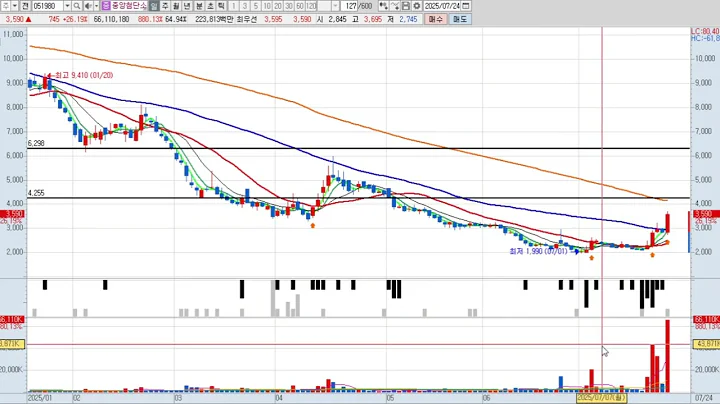Click the +26.19% change value in the quote bar
Screen dimensions: 720x404
tap(75, 19)
